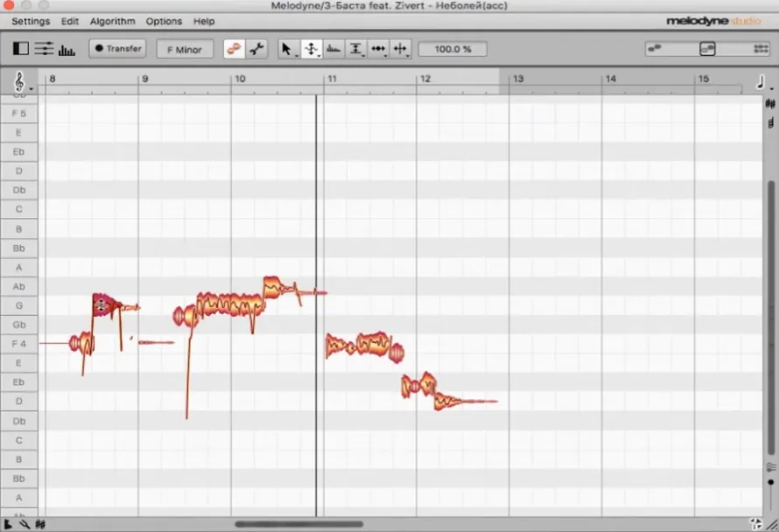Switch to the wrench note assignment mode
The width and height of the screenshot is (779, 532).
coord(256,49)
